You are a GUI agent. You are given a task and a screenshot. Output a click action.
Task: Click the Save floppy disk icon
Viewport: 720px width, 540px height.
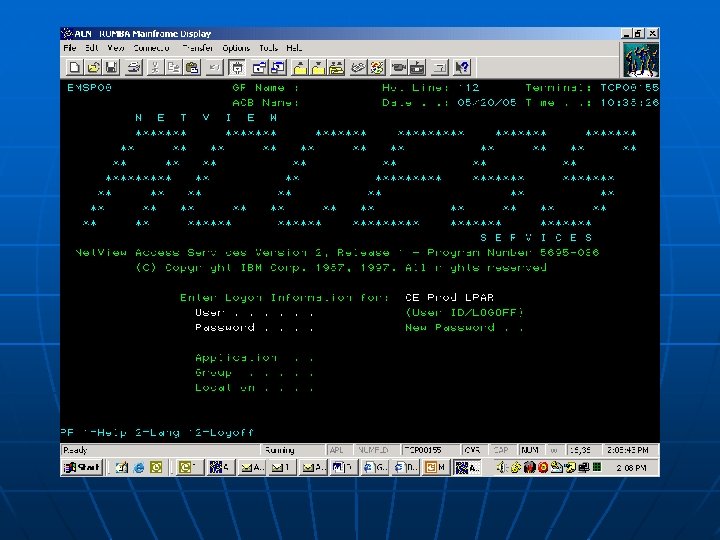click(112, 68)
